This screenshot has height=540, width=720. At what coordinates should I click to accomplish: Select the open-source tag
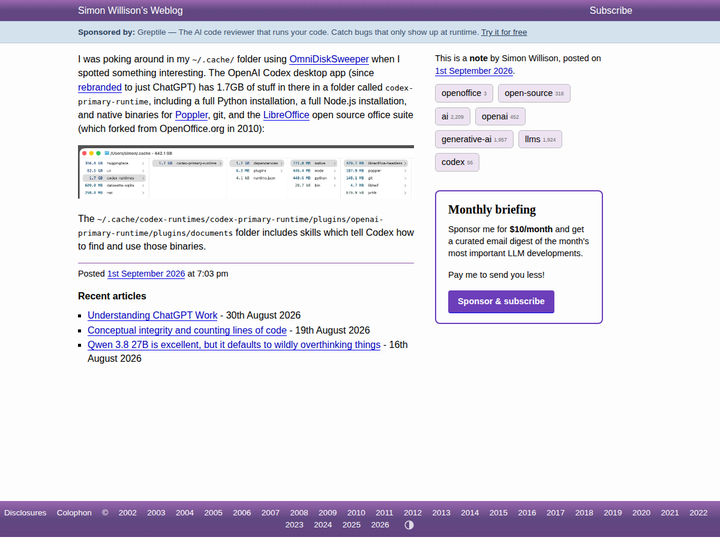pyautogui.click(x=534, y=93)
